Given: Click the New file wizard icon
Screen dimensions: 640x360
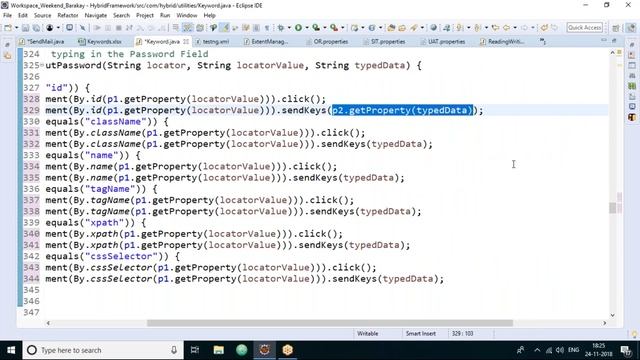Looking at the screenshot, I should tap(8, 28).
